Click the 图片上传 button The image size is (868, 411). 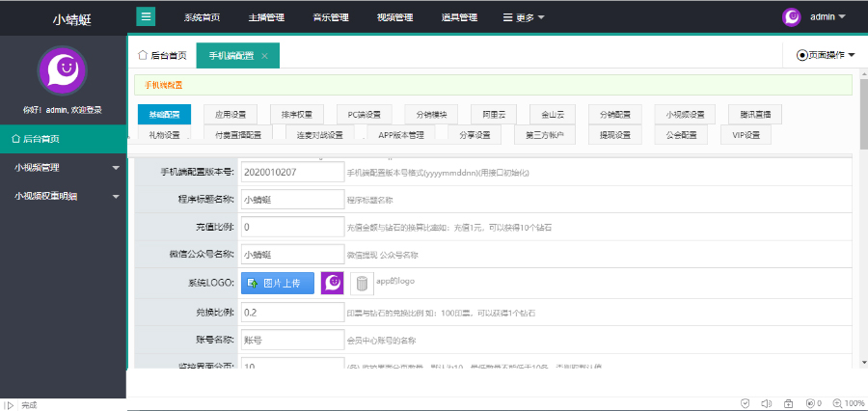pos(278,283)
